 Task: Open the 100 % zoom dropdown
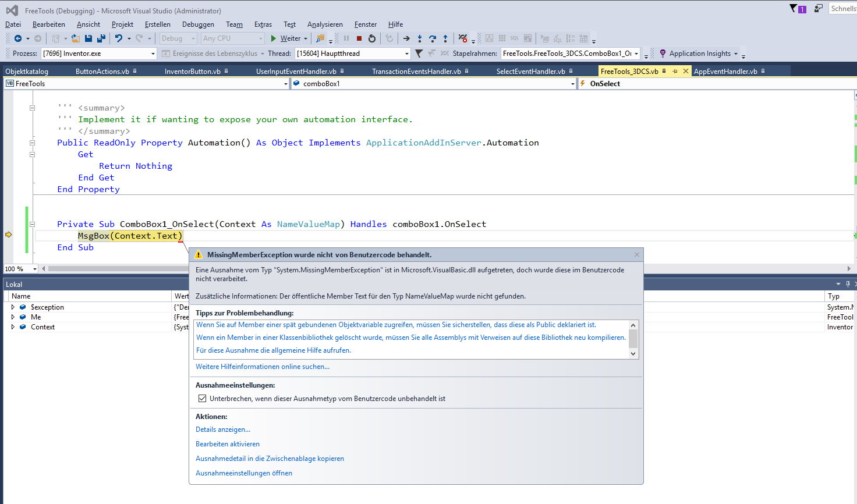(x=35, y=269)
